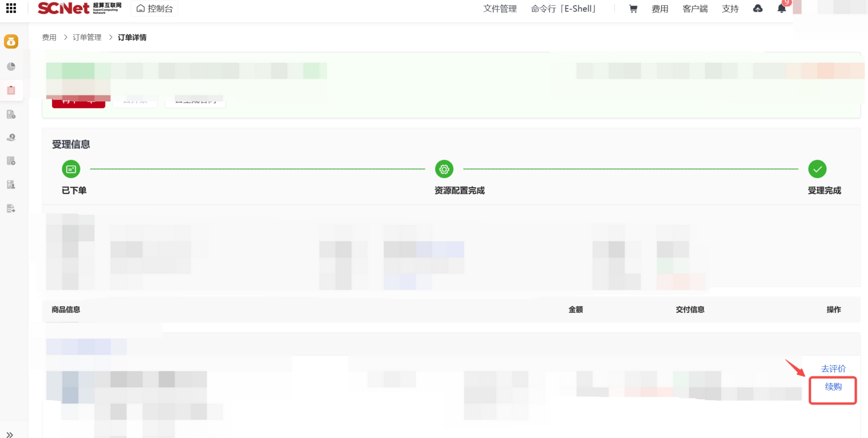Open the pie chart overview sidebar icon
Image resolution: width=868 pixels, height=438 pixels.
[x=11, y=66]
